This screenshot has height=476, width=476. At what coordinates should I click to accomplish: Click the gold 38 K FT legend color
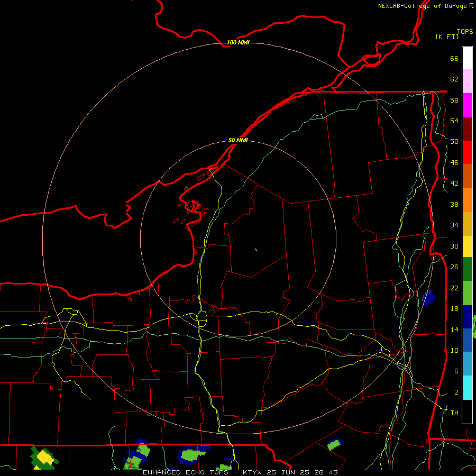tap(467, 224)
